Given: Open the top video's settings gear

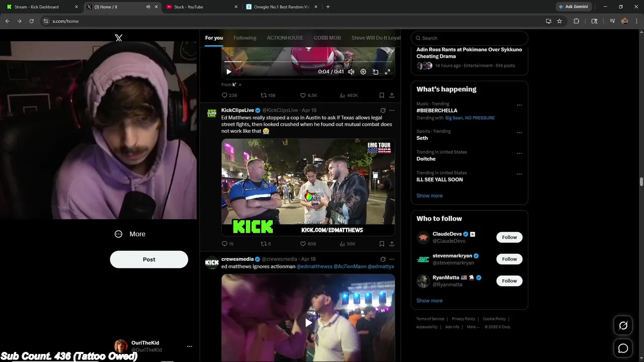Looking at the screenshot, I should 363,72.
